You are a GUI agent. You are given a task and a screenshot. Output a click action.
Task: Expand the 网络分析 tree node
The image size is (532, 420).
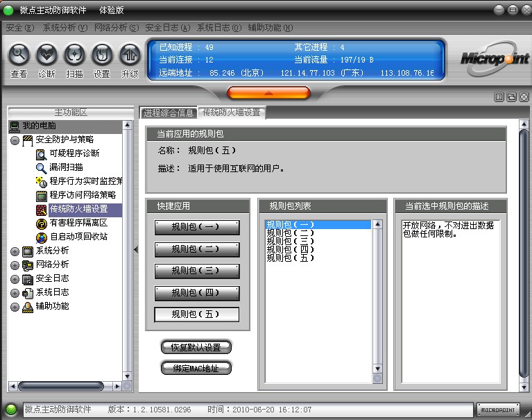(x=15, y=264)
